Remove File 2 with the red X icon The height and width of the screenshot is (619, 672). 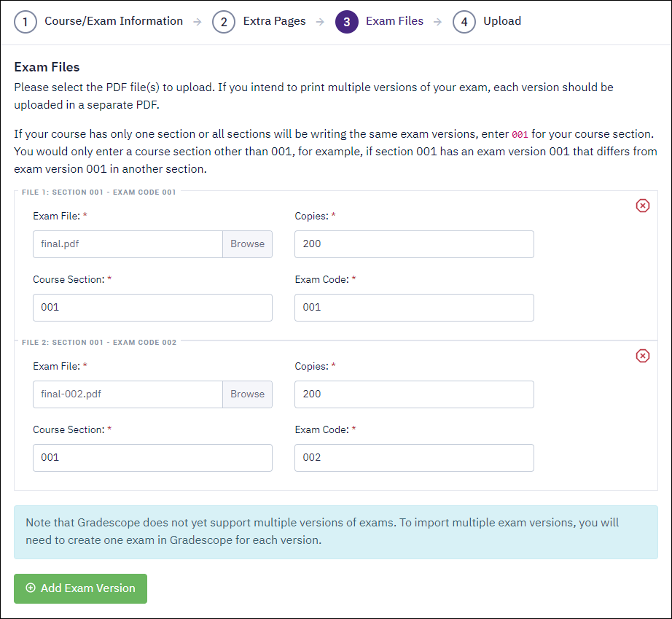point(642,356)
